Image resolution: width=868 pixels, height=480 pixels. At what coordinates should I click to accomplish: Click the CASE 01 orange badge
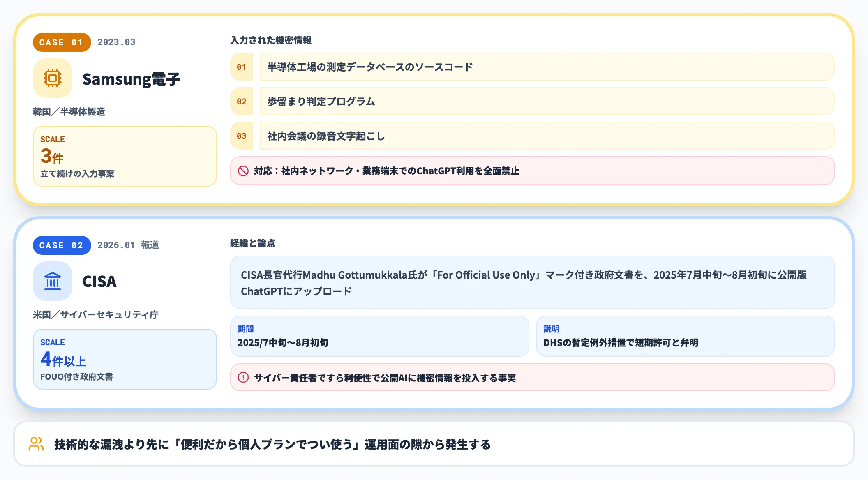click(62, 42)
